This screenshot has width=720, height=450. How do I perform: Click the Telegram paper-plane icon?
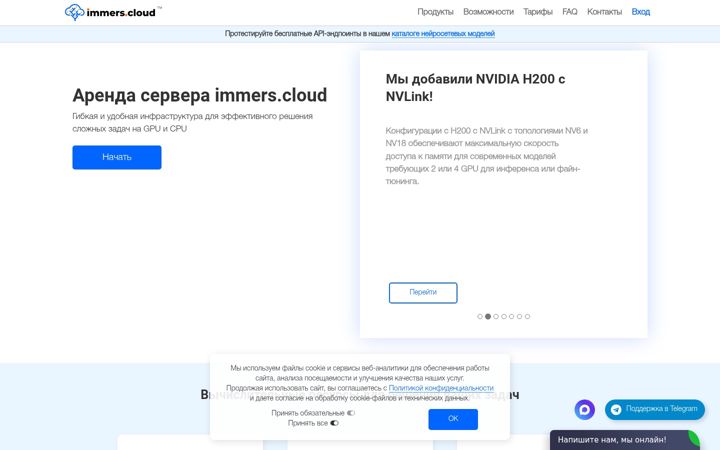(x=616, y=409)
